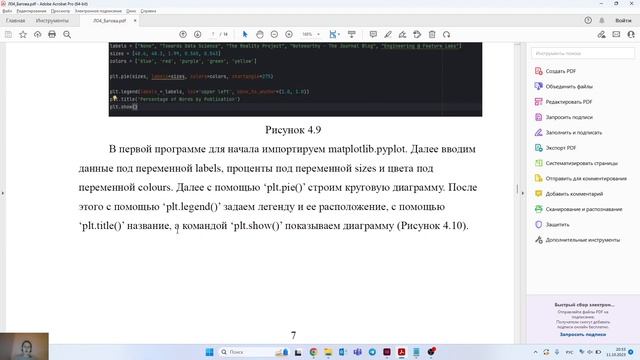Collapse the right tools pane arrow
Viewport: 640px width, 360px height.
[x=523, y=193]
